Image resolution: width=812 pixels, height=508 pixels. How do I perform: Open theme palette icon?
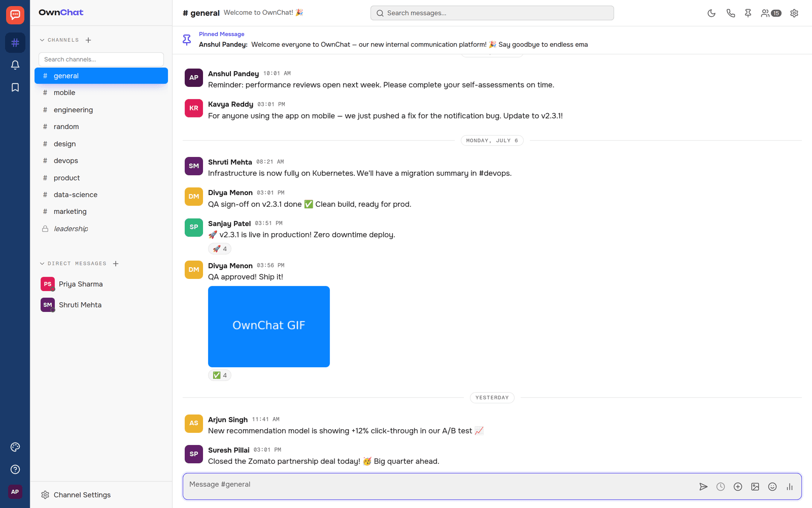(x=15, y=447)
